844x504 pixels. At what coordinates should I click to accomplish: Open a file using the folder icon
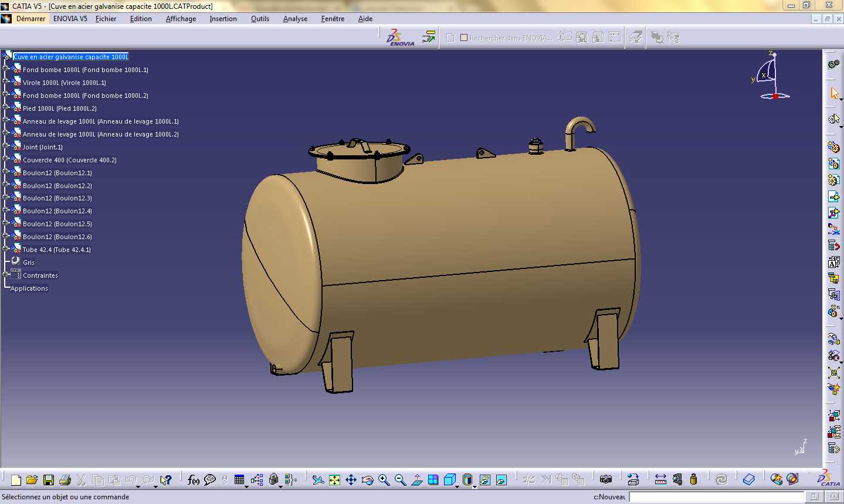point(32,480)
